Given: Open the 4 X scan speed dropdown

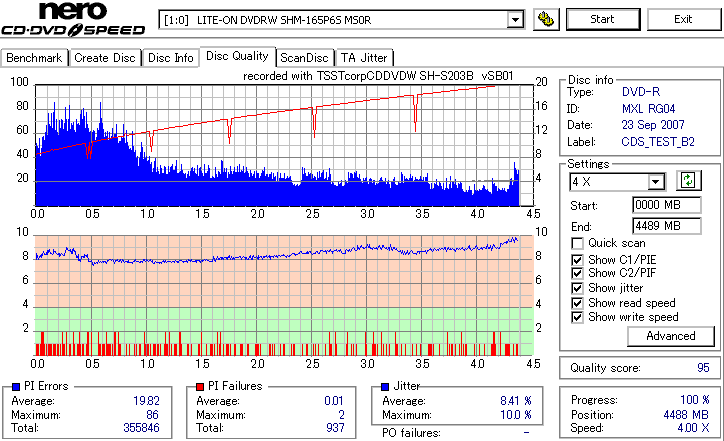Looking at the screenshot, I should tap(617, 181).
